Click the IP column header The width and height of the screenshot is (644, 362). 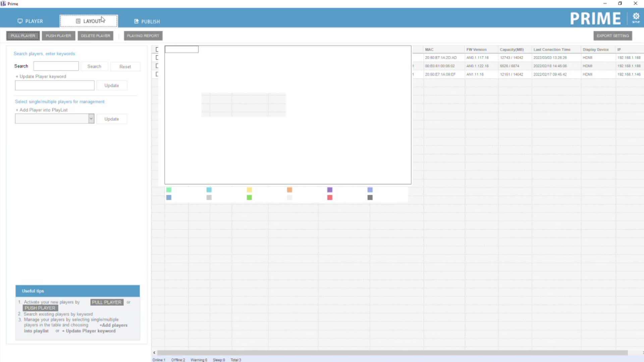pyautogui.click(x=630, y=50)
